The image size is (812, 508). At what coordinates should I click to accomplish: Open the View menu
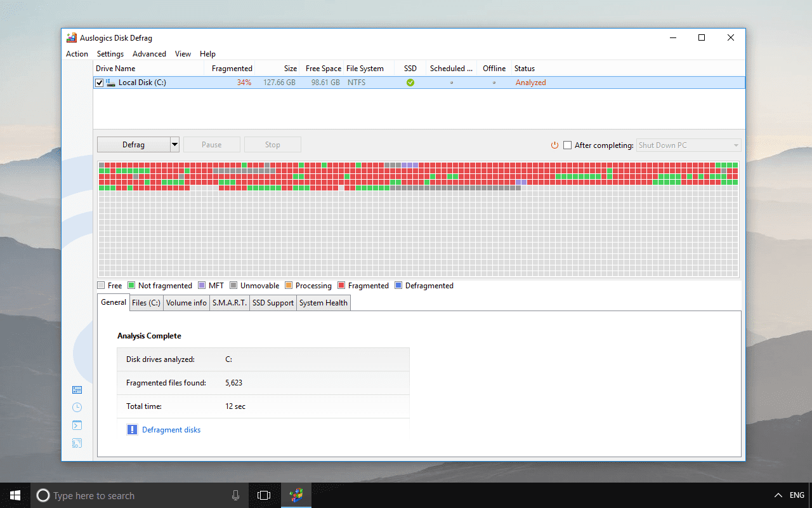coord(183,54)
